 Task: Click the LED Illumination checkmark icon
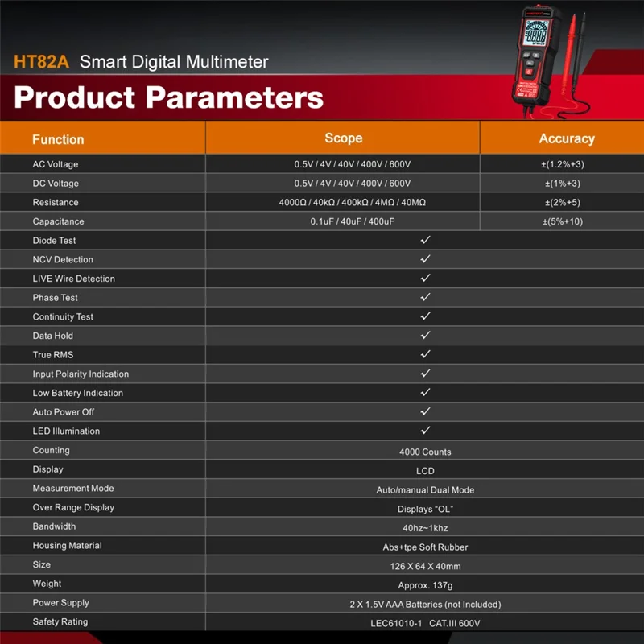click(x=425, y=431)
